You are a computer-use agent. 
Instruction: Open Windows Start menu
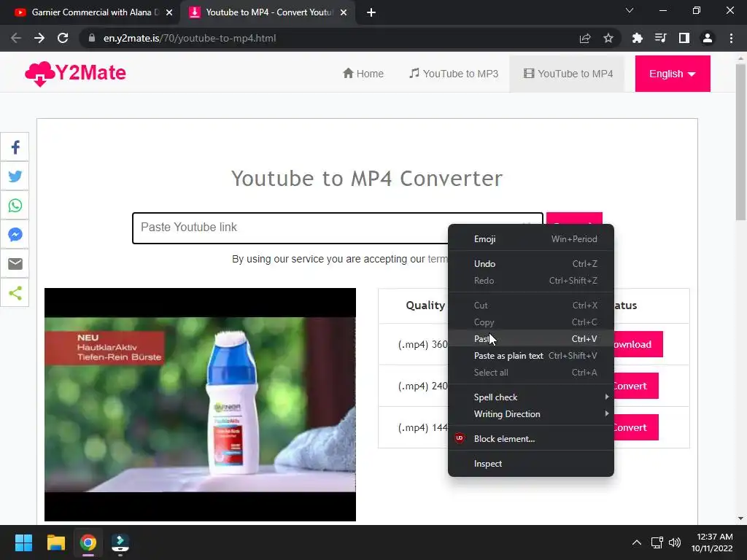pyautogui.click(x=23, y=542)
